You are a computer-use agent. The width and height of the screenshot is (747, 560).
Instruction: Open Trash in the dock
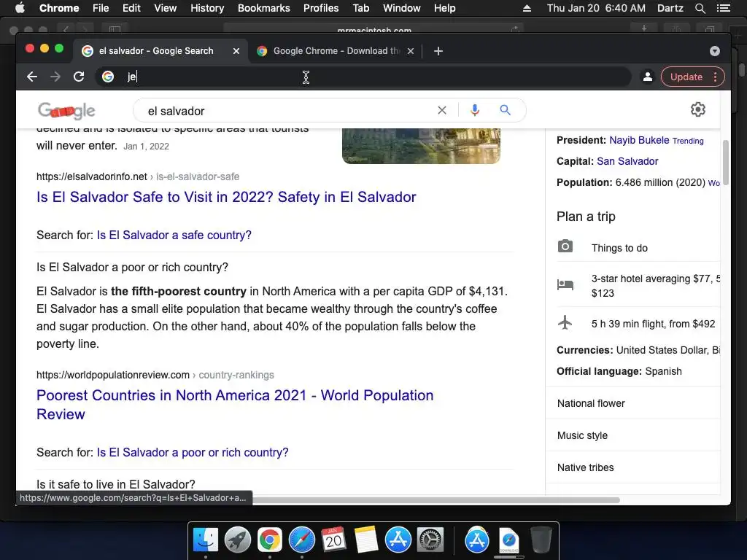click(x=541, y=540)
